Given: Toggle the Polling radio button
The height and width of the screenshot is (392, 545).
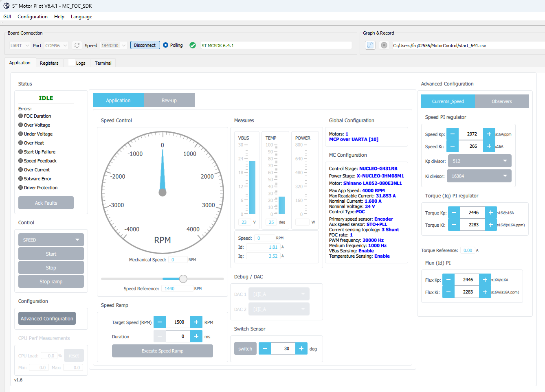Looking at the screenshot, I should tap(165, 45).
